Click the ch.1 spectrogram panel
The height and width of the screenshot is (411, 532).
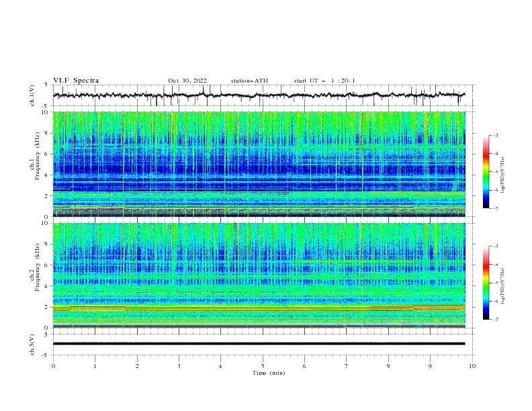259,164
